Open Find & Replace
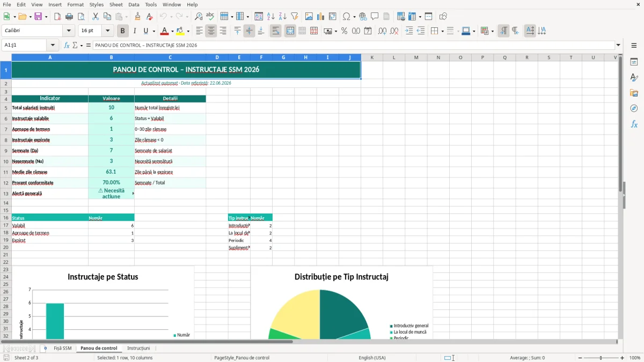This screenshot has height=362, width=644. (199, 17)
